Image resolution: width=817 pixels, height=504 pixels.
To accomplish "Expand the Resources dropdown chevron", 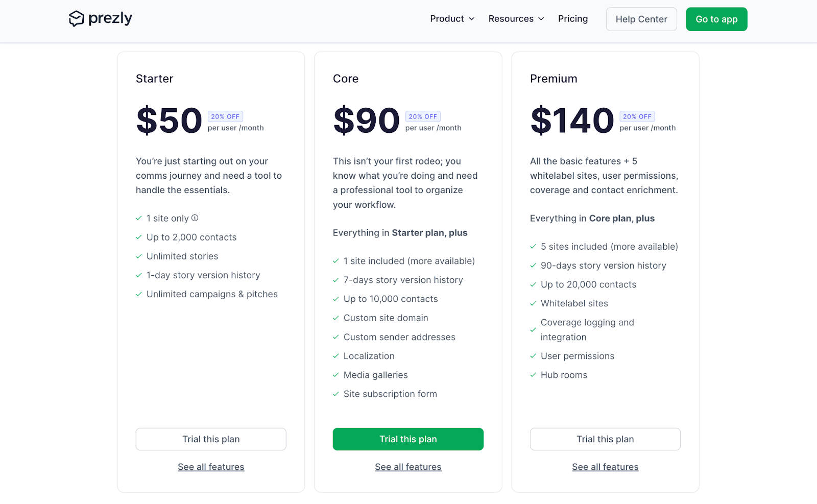I will [x=541, y=19].
